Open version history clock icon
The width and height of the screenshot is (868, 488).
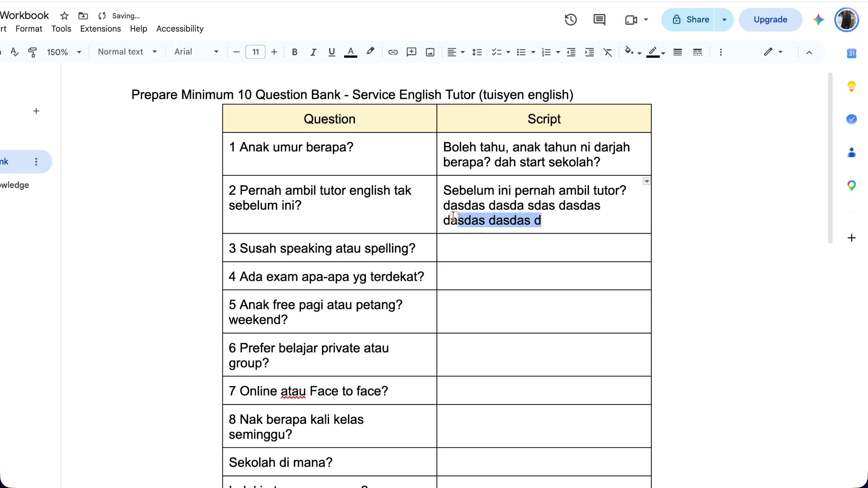(571, 19)
